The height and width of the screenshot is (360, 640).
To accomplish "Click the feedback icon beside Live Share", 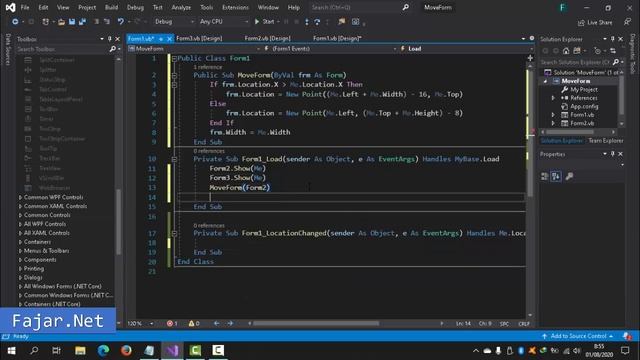I will [x=627, y=22].
